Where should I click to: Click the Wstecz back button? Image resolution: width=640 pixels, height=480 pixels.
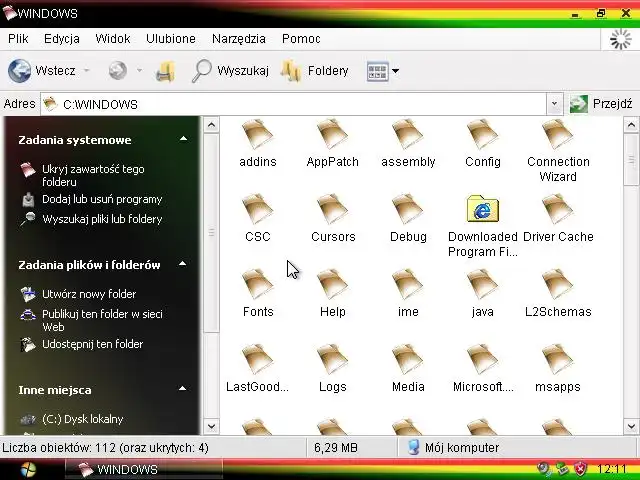pyautogui.click(x=42, y=71)
